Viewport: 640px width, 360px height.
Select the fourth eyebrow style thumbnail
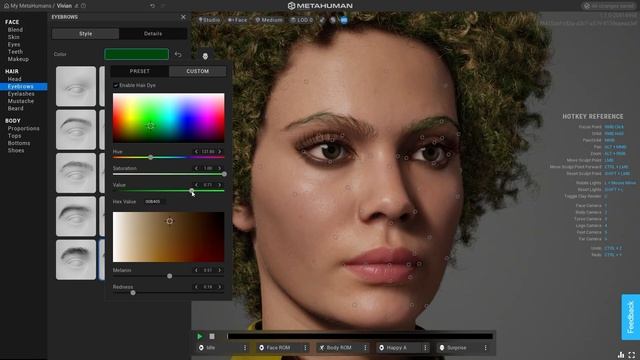[76, 216]
